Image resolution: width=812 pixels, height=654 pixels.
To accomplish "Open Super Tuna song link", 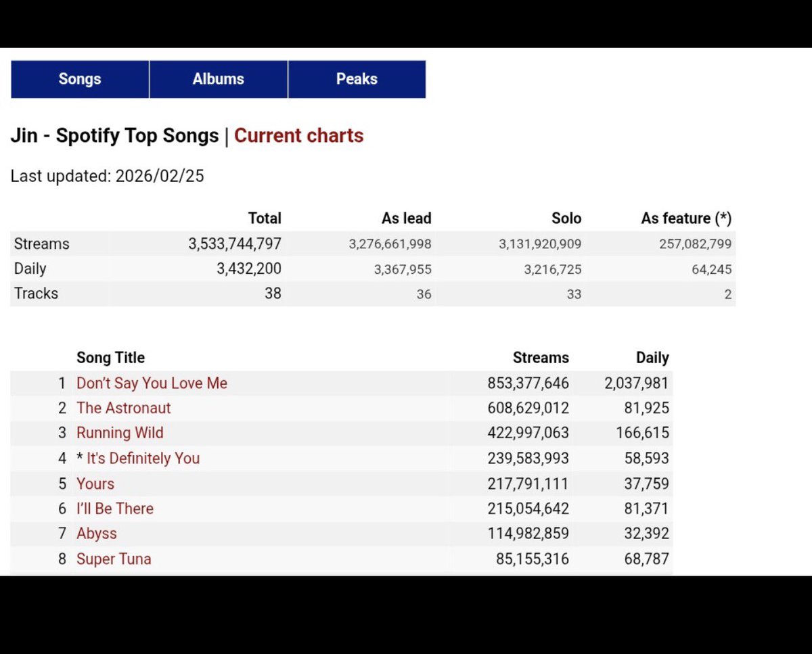I will click(114, 559).
